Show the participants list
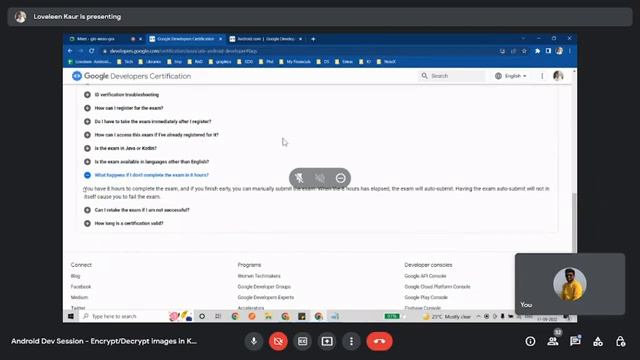640x360 pixels. 553,341
